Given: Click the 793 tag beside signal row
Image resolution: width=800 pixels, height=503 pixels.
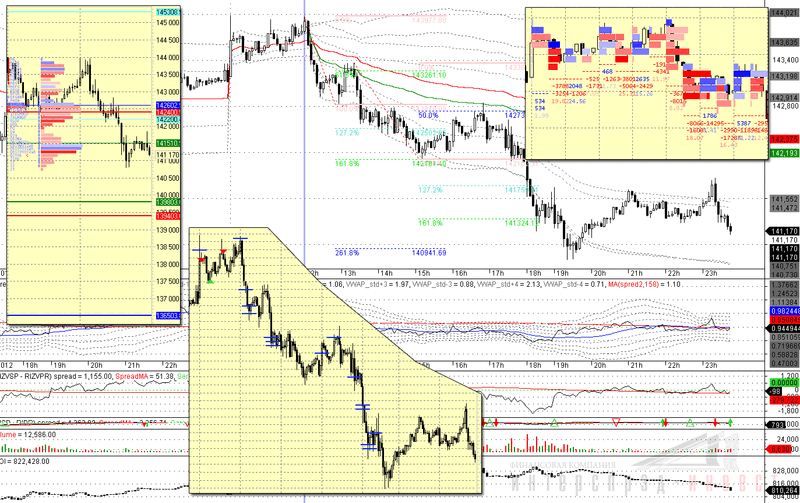Looking at the screenshot, I should [x=776, y=424].
